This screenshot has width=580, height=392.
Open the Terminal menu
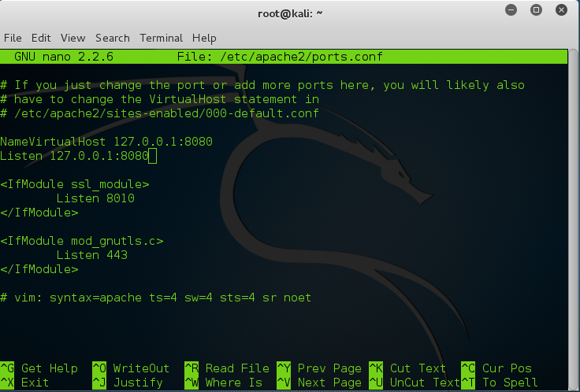(161, 38)
